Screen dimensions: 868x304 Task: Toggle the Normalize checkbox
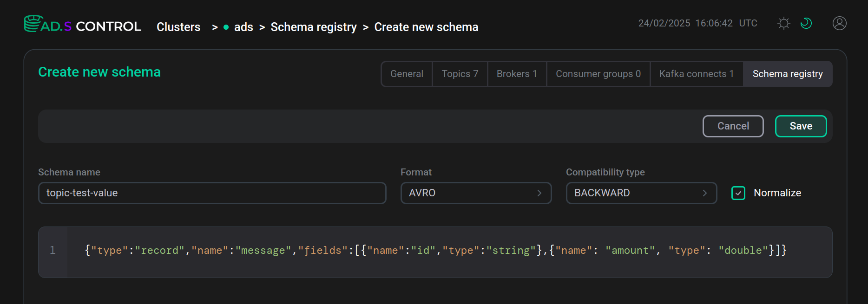[x=738, y=193]
